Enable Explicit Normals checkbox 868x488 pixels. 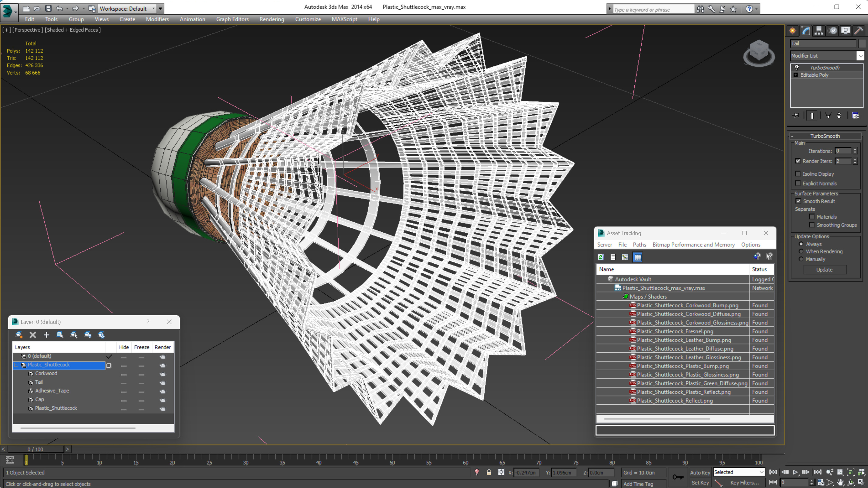point(798,183)
